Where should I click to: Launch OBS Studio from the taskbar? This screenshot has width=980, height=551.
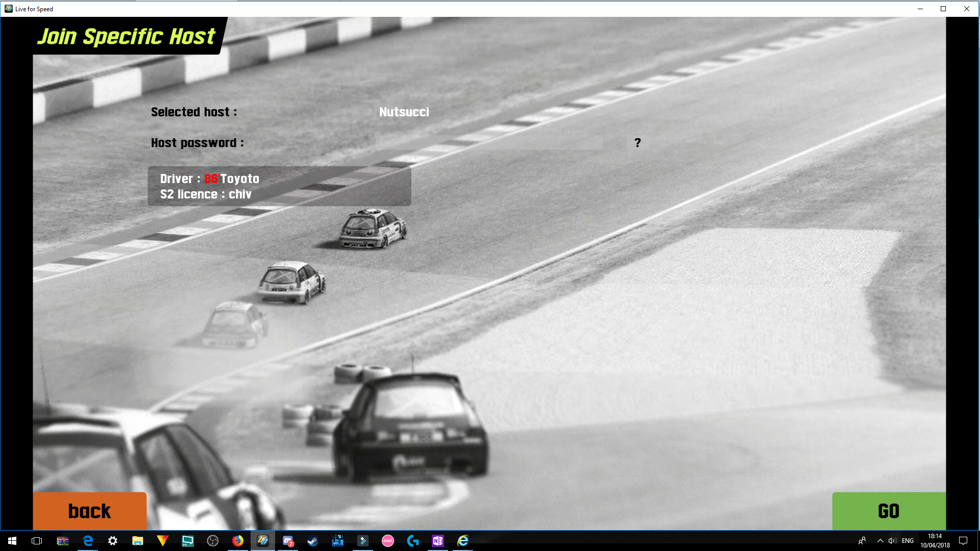(x=213, y=541)
